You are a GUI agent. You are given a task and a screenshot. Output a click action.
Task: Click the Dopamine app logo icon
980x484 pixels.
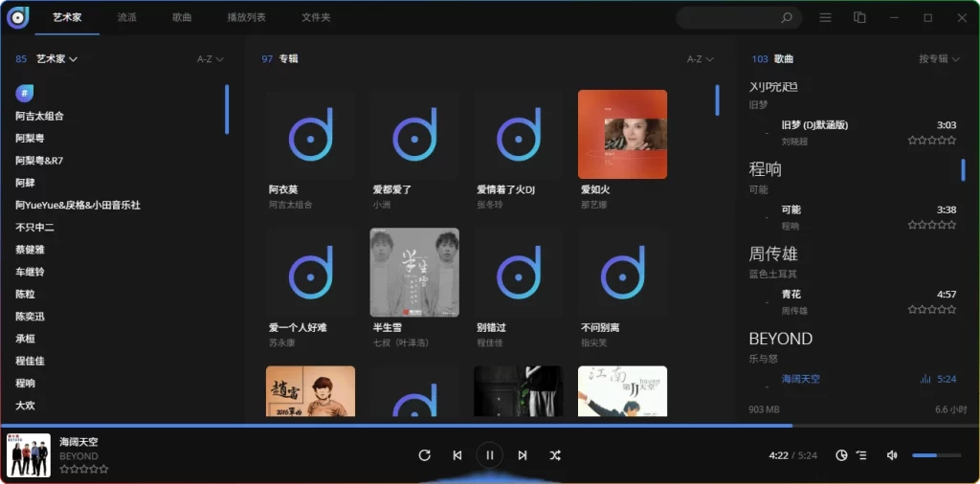18,17
